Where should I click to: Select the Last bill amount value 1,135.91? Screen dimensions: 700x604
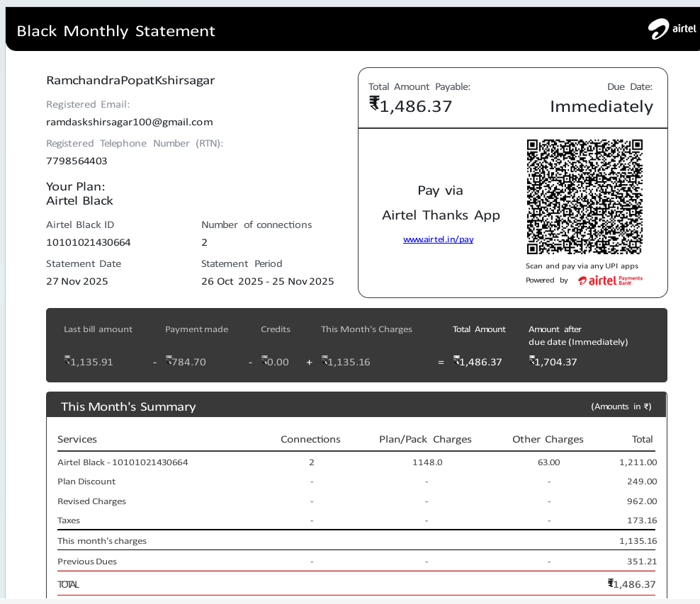point(89,362)
